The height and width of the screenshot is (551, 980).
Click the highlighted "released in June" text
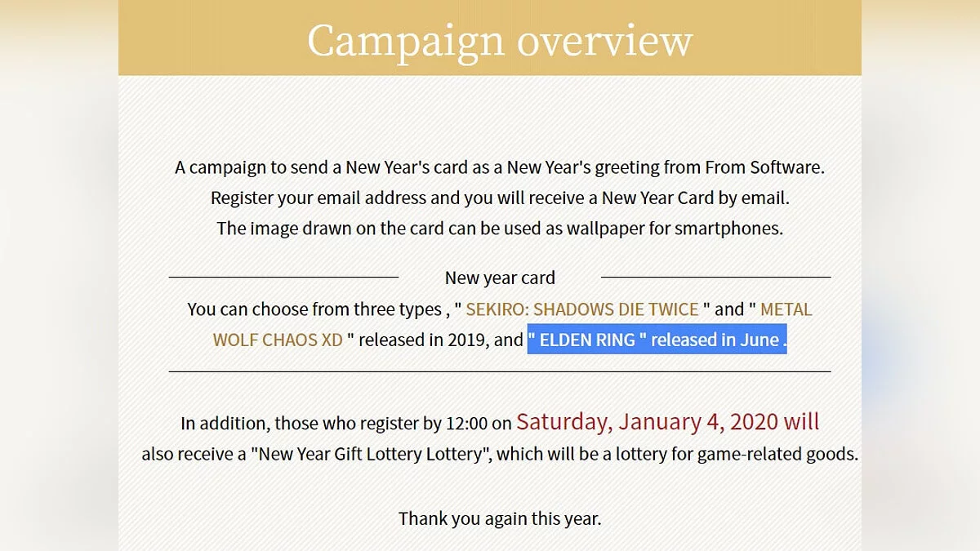[715, 340]
